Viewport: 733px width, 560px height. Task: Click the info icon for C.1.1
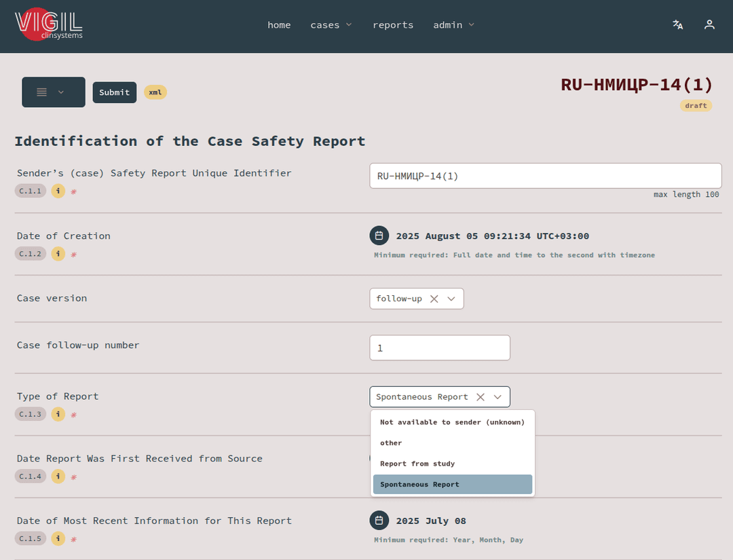(58, 191)
